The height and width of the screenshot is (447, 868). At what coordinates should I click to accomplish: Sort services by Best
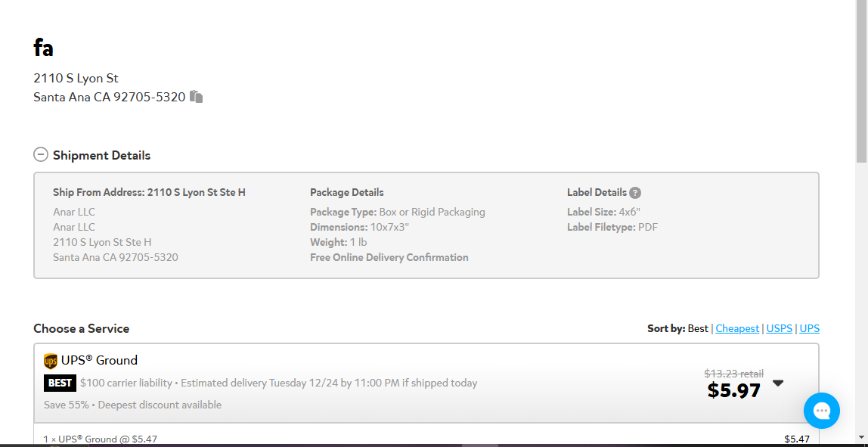pos(698,328)
